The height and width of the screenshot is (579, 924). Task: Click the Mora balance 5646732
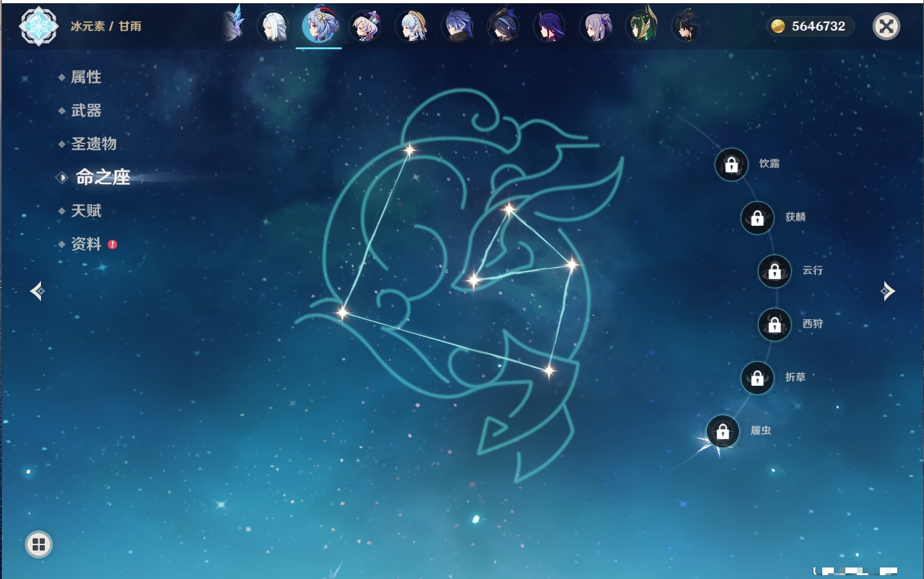818,26
